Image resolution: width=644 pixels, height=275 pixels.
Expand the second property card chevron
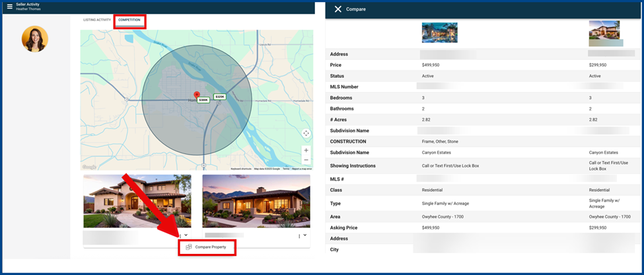305,235
